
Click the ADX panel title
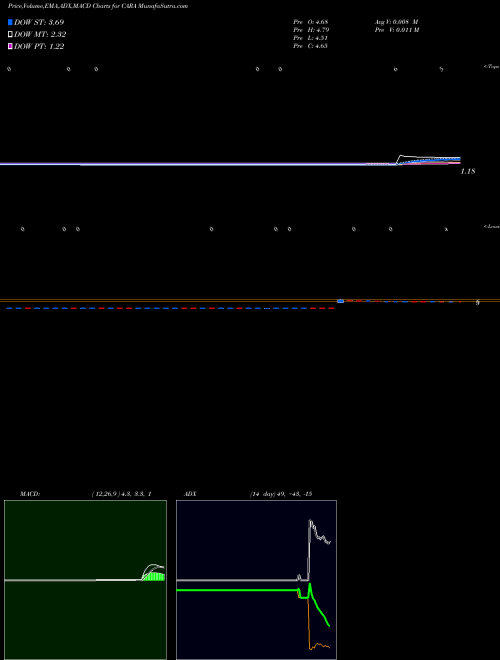pos(190,494)
